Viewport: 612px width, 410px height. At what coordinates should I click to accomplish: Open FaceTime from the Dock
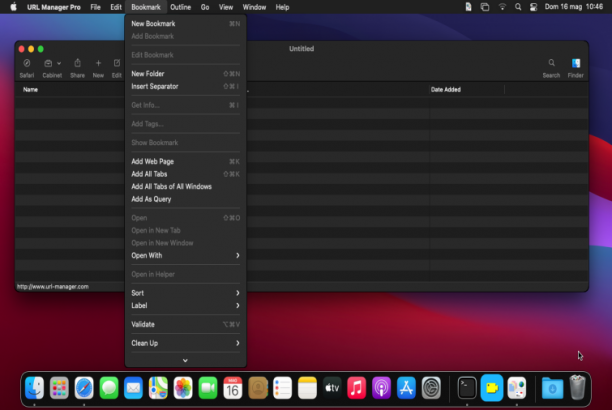coord(208,388)
